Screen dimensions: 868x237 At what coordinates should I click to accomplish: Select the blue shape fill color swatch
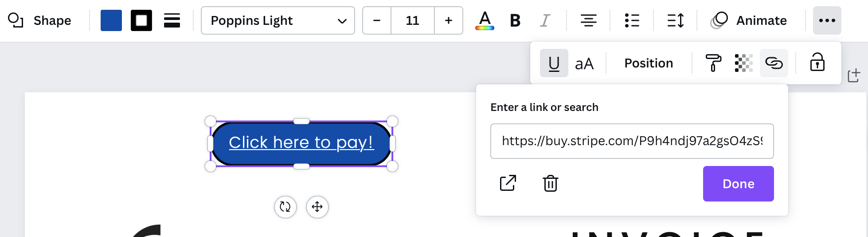point(111,20)
